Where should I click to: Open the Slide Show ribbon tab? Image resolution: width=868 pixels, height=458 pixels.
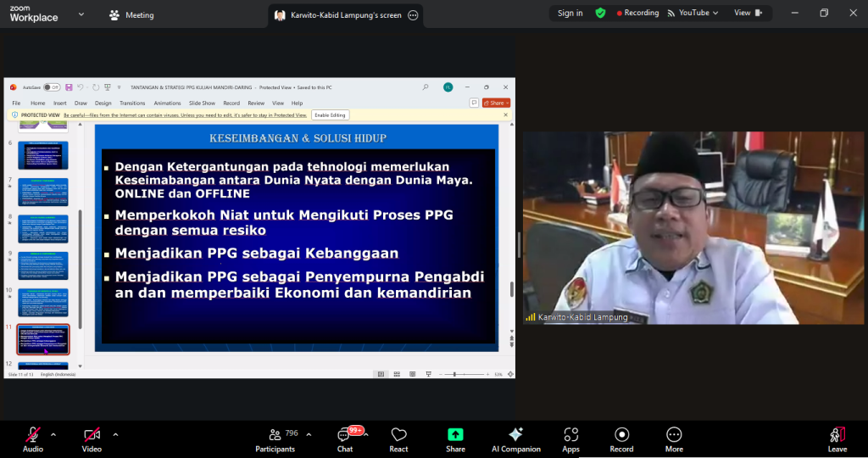(x=202, y=103)
